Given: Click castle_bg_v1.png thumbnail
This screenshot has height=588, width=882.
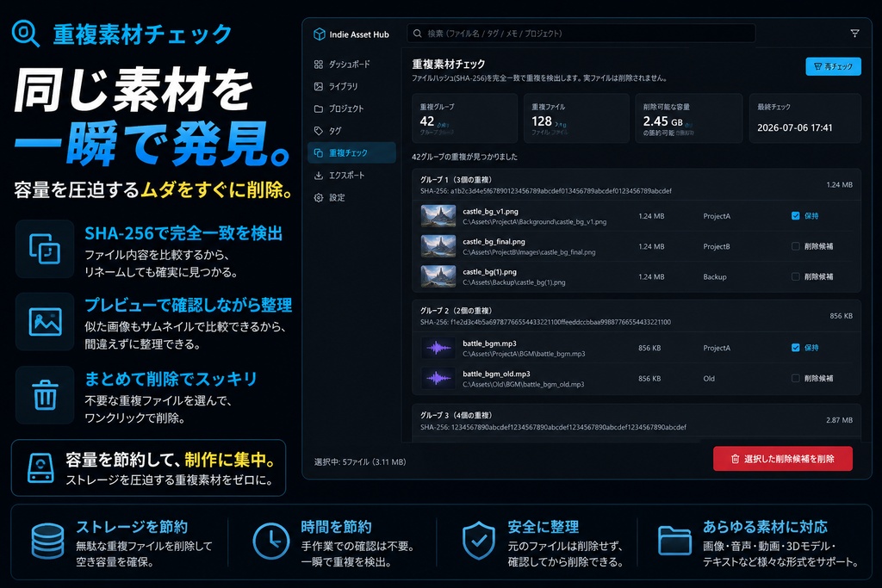Looking at the screenshot, I should [x=438, y=216].
